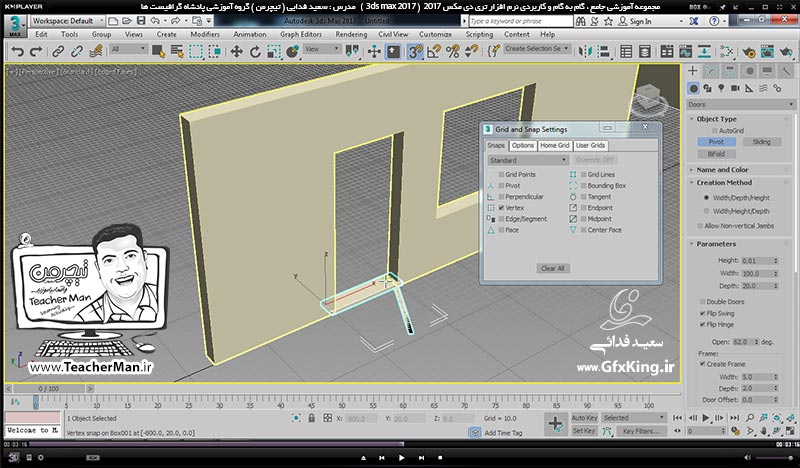The width and height of the screenshot is (800, 468).
Task: Select the Cameras category icon
Action: [735, 88]
